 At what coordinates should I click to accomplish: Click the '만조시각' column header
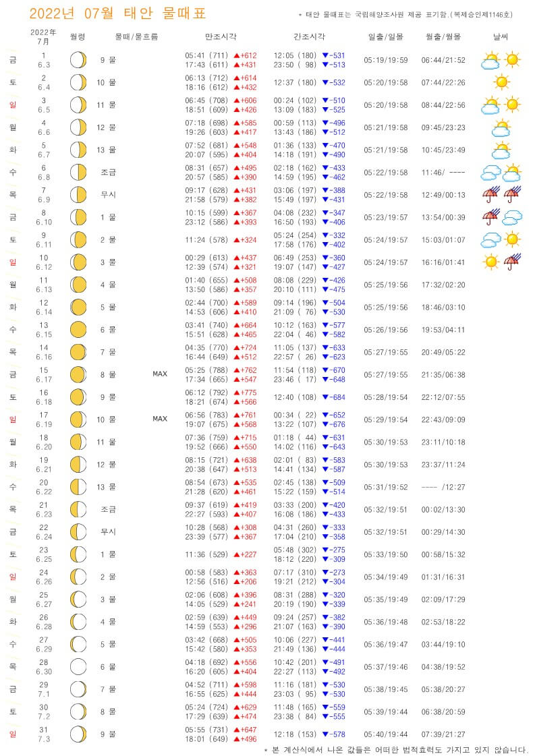tap(221, 36)
